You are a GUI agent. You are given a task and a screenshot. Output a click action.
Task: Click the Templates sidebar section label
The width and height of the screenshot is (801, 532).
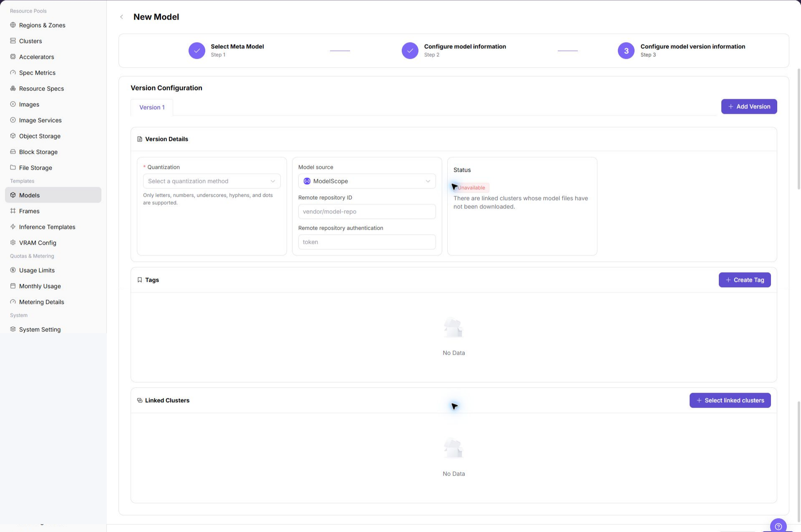point(22,181)
